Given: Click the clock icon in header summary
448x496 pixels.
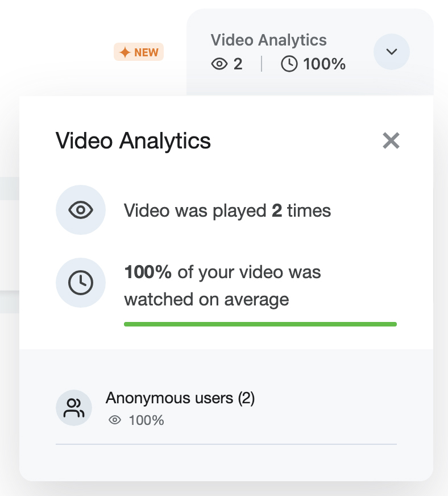Looking at the screenshot, I should tap(289, 64).
